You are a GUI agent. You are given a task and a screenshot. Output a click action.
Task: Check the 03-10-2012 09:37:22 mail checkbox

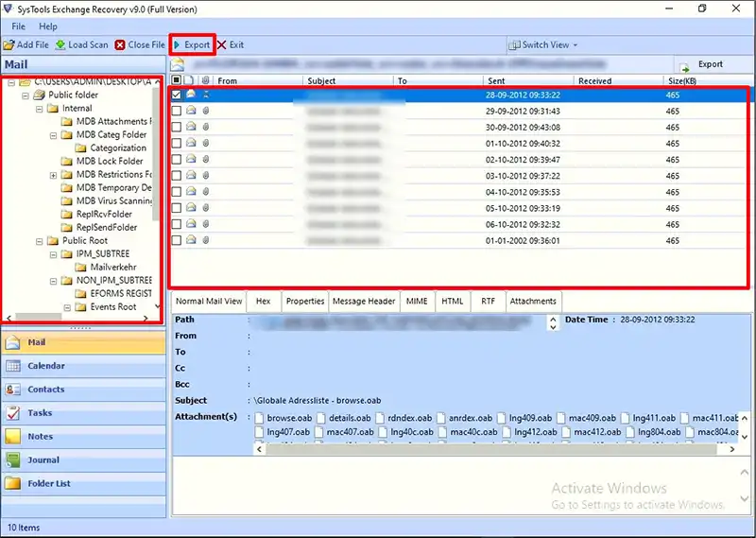(x=177, y=176)
